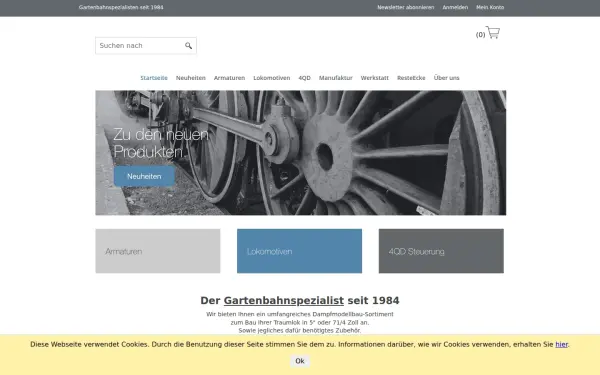Open Newsletter abonnieren link
The width and height of the screenshot is (600, 375).
pos(406,7)
